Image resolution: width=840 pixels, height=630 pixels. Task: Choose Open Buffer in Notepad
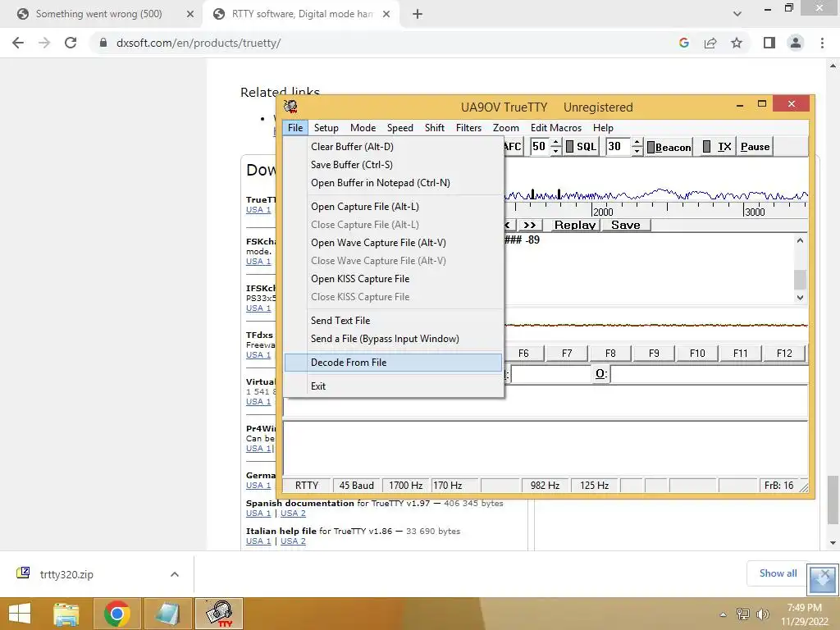(393, 183)
